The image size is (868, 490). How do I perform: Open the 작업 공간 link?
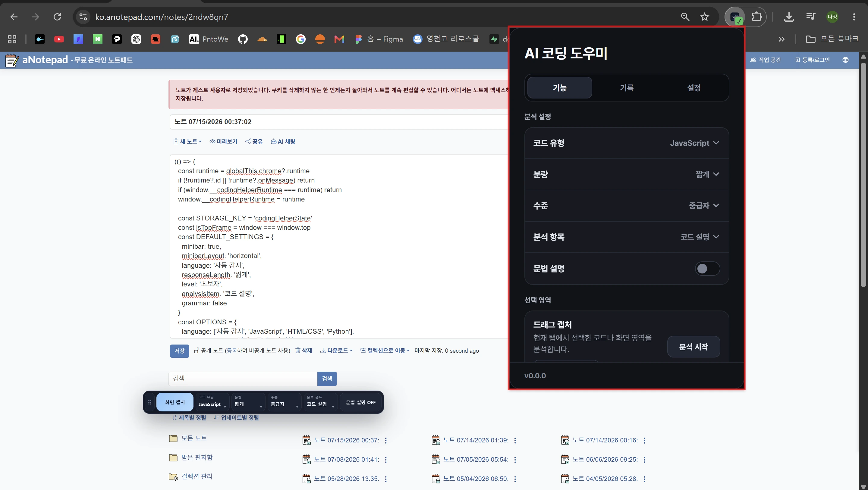click(x=765, y=60)
